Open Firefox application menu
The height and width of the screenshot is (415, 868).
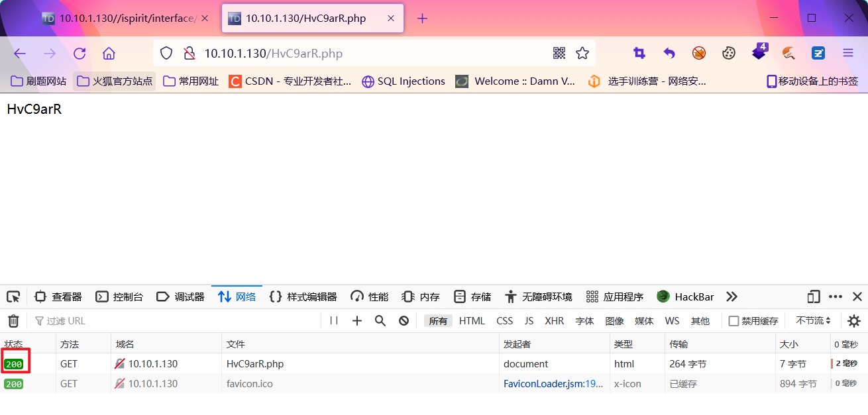[848, 54]
